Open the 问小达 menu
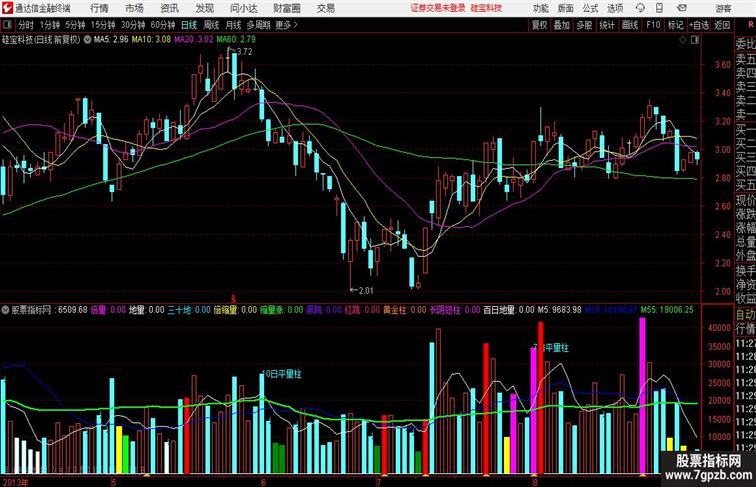Image resolution: width=756 pixels, height=487 pixels. tap(243, 8)
